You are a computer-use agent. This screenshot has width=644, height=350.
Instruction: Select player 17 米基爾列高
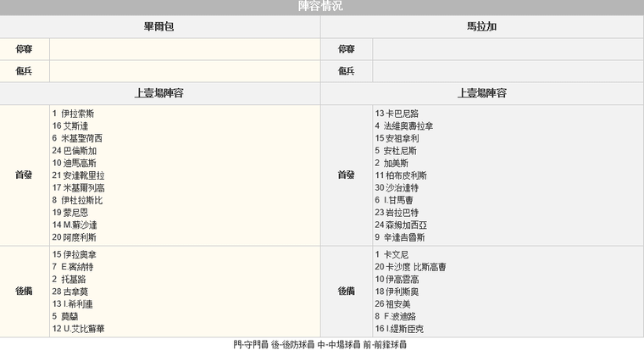79,188
